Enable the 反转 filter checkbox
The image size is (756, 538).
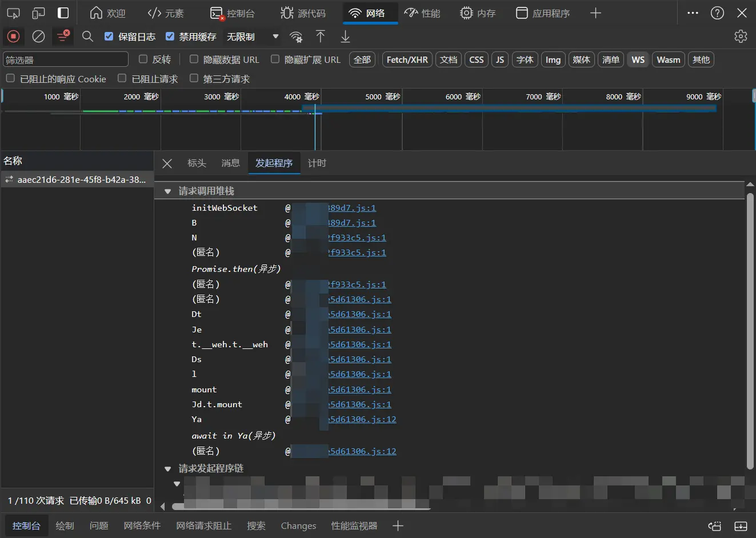pos(143,59)
